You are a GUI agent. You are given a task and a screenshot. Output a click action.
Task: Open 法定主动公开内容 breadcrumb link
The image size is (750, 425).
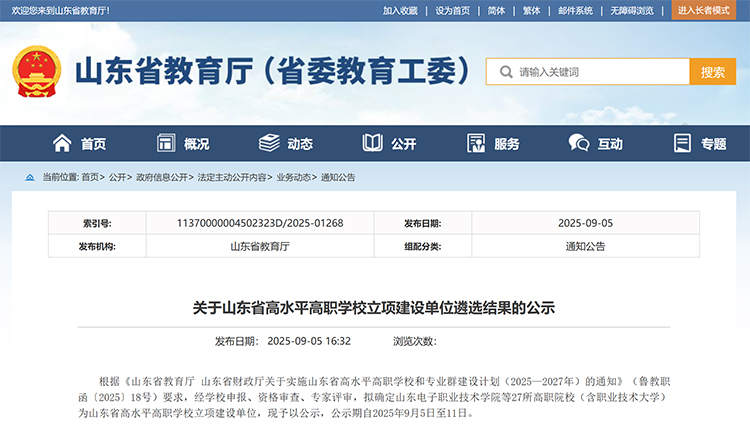pos(232,177)
